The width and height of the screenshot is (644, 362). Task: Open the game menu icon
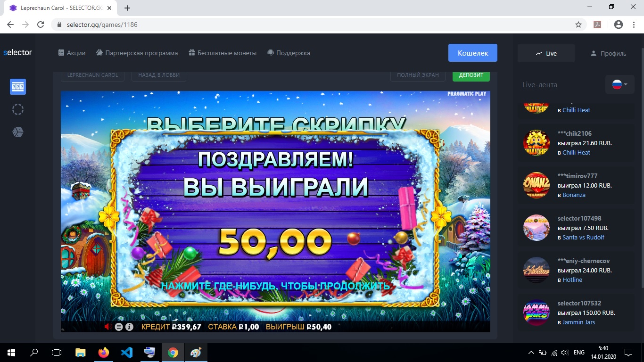click(x=119, y=327)
